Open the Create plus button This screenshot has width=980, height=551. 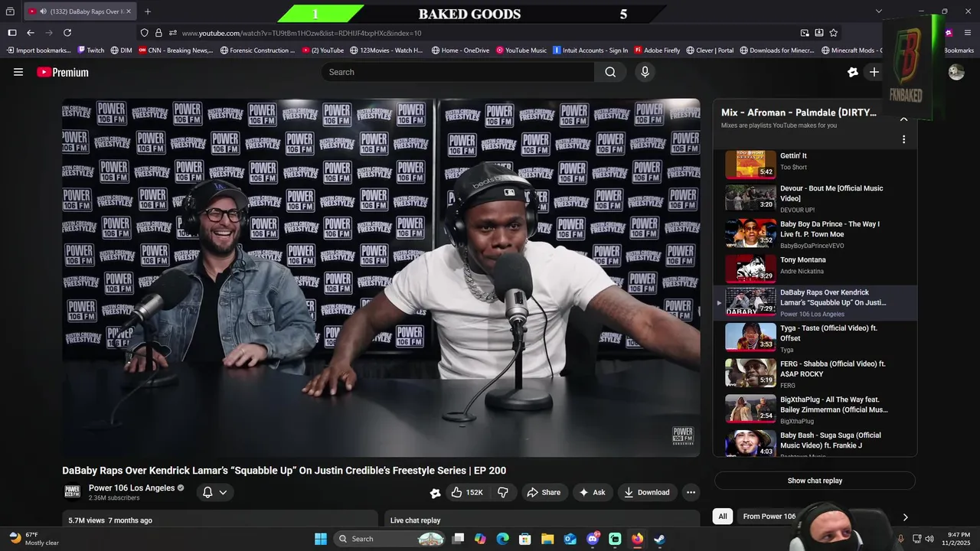tap(874, 72)
